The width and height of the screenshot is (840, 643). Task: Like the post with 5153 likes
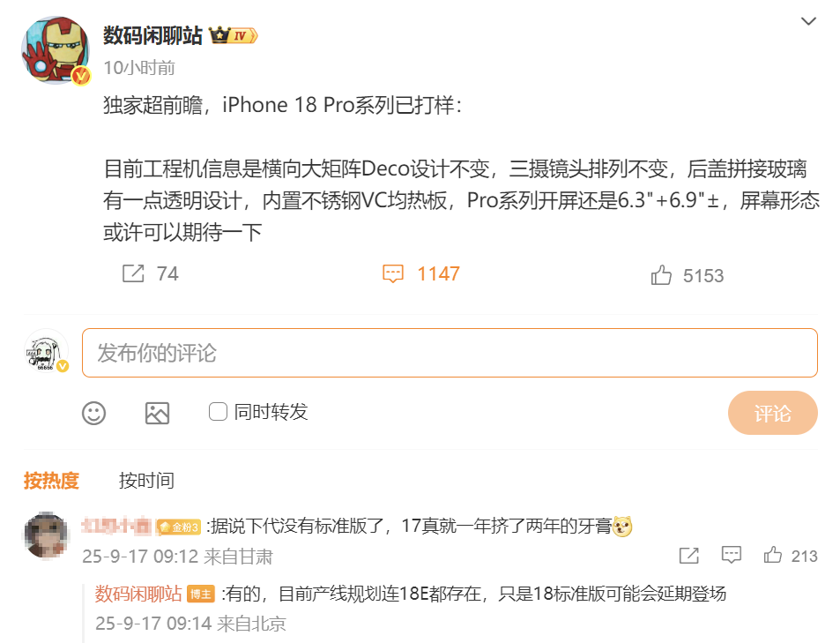pyautogui.click(x=661, y=274)
